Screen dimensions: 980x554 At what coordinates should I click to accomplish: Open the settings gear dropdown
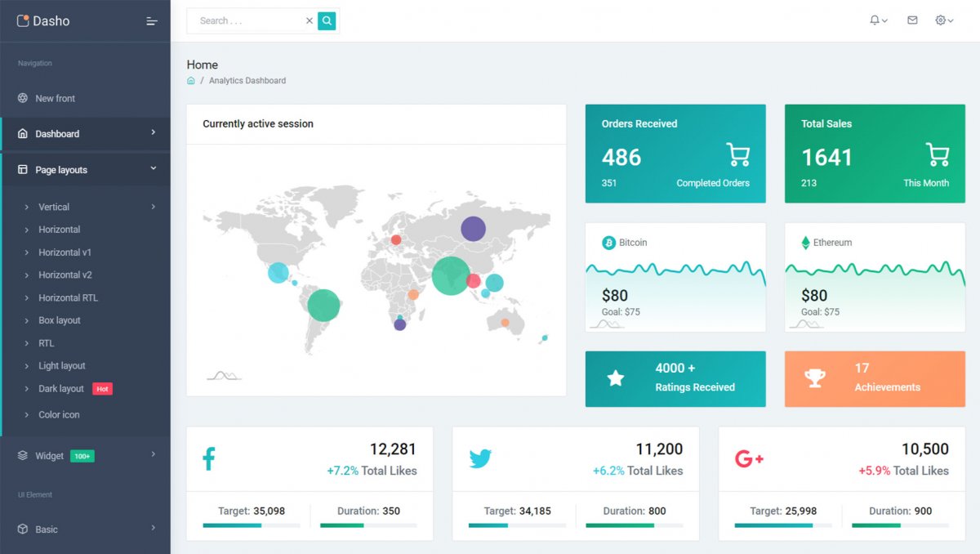tap(944, 20)
